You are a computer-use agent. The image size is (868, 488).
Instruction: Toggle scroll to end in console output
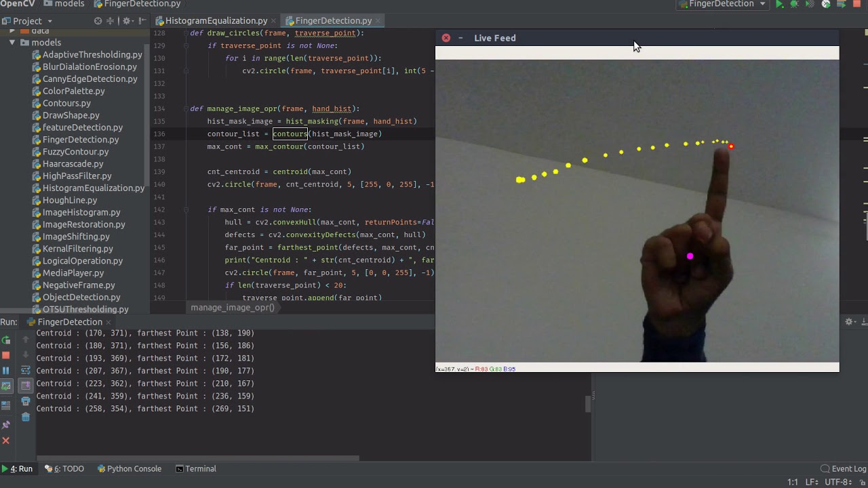pos(25,386)
